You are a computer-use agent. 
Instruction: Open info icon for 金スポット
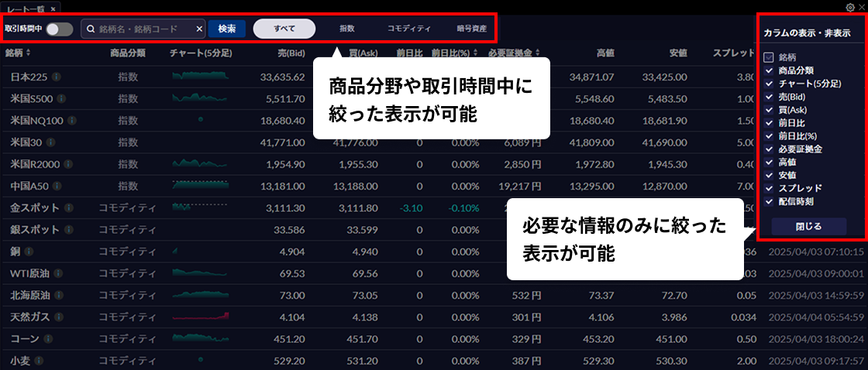(69, 208)
